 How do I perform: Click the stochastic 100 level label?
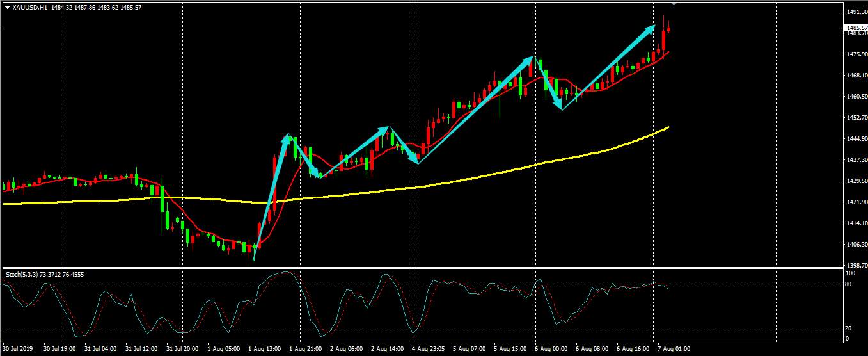[x=851, y=273]
